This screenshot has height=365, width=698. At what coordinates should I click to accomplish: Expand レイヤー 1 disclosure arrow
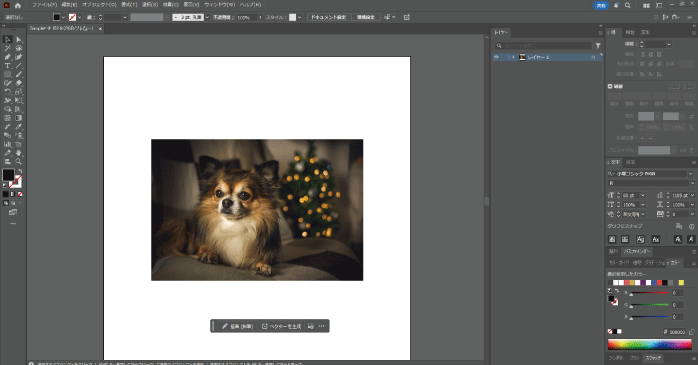coord(513,57)
